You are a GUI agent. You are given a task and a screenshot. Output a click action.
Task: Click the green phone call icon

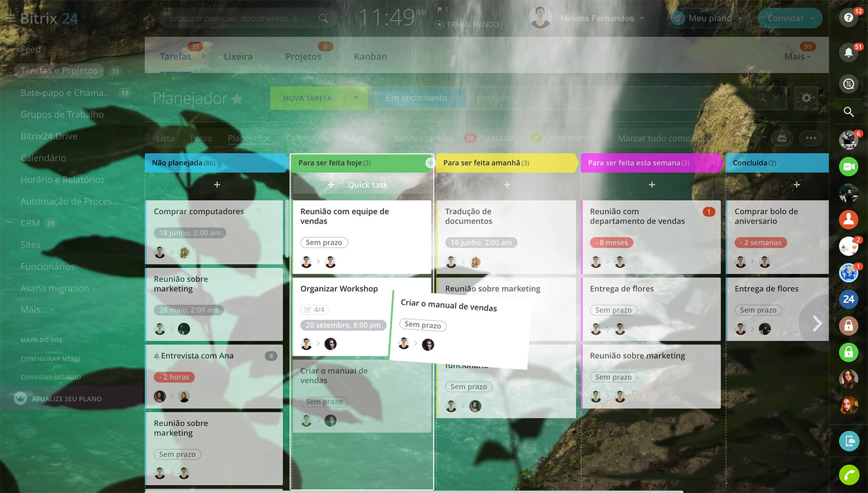pos(848,475)
